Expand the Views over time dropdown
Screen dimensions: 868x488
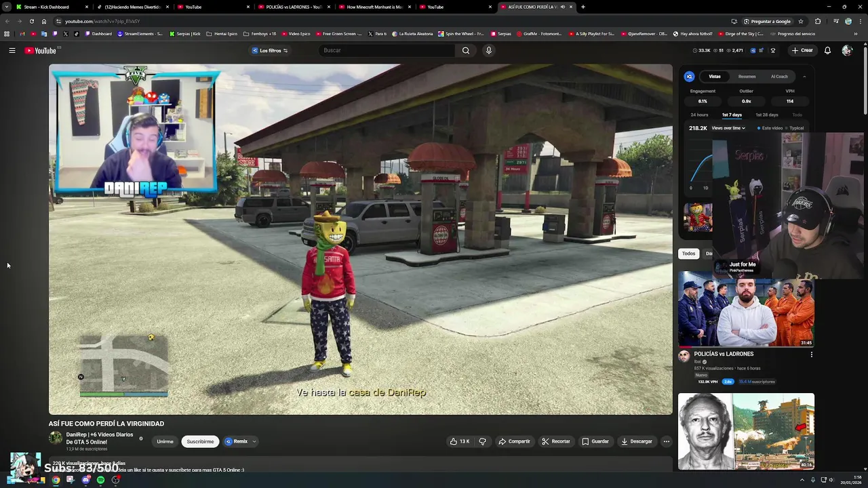[x=728, y=128]
